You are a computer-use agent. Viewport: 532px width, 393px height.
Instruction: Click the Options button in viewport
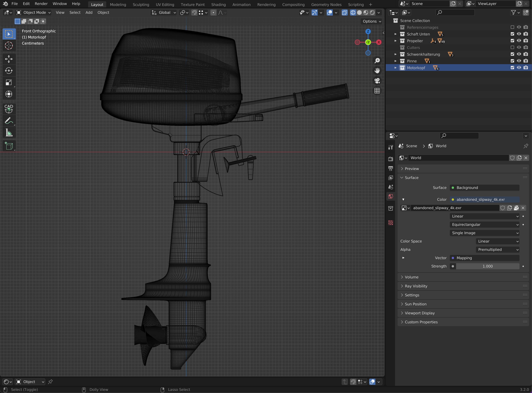pos(372,21)
